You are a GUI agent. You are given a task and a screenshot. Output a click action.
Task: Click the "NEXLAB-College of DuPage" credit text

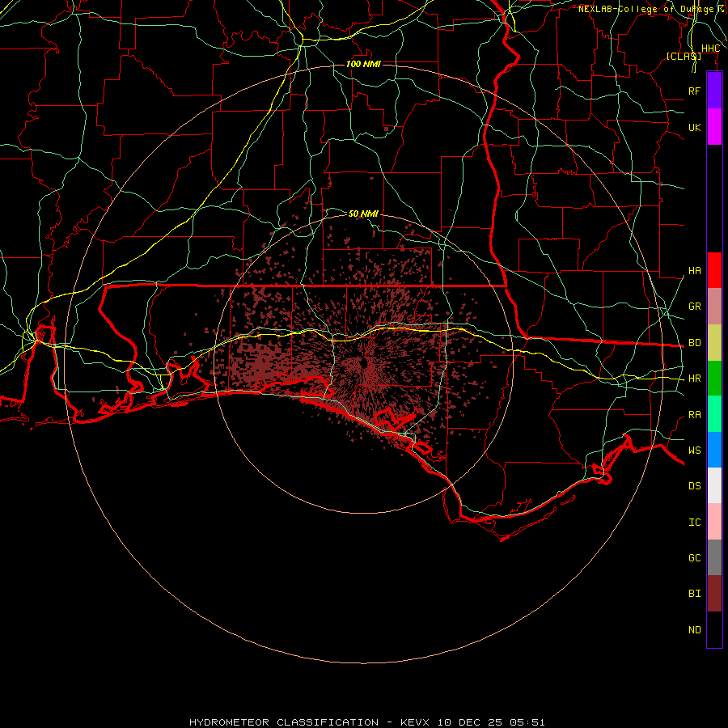(645, 9)
